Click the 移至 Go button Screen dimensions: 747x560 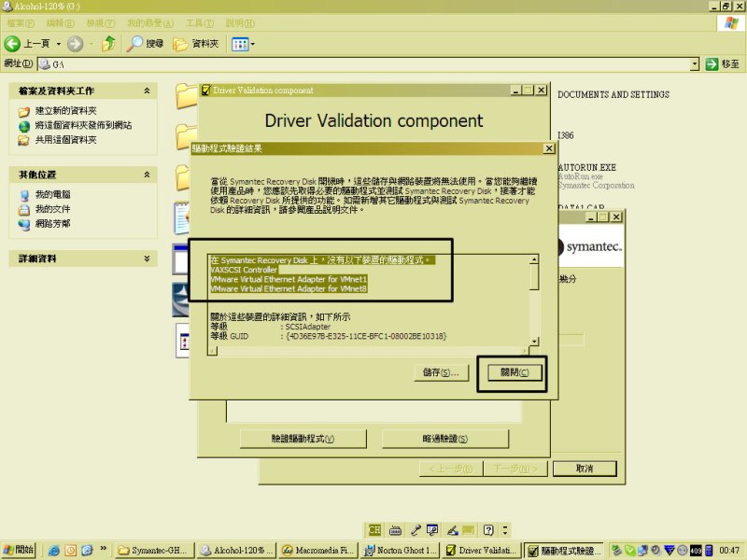click(x=723, y=63)
